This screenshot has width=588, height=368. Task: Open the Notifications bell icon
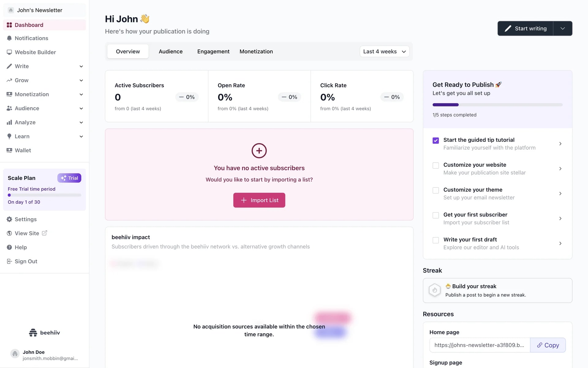(x=9, y=38)
